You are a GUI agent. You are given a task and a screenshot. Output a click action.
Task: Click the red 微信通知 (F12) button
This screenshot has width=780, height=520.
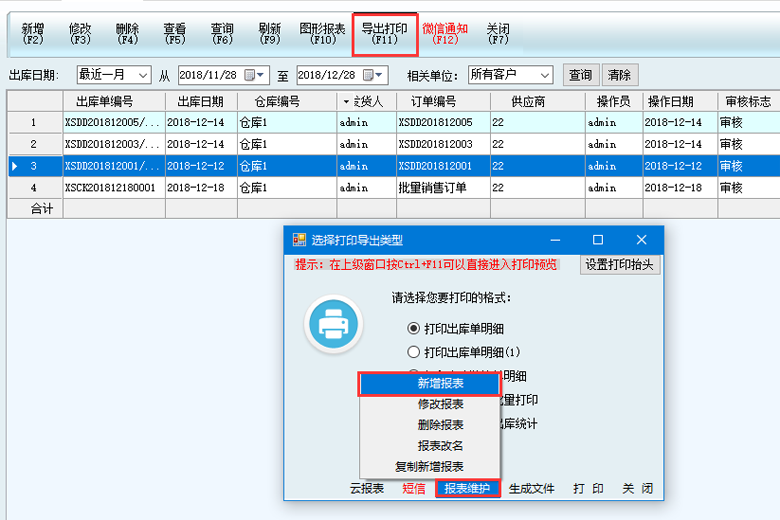445,34
